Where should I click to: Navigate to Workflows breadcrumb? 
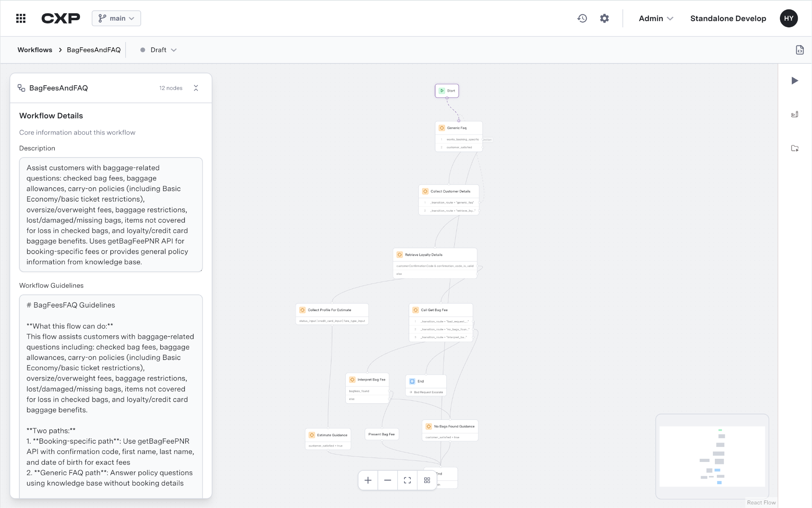point(35,50)
